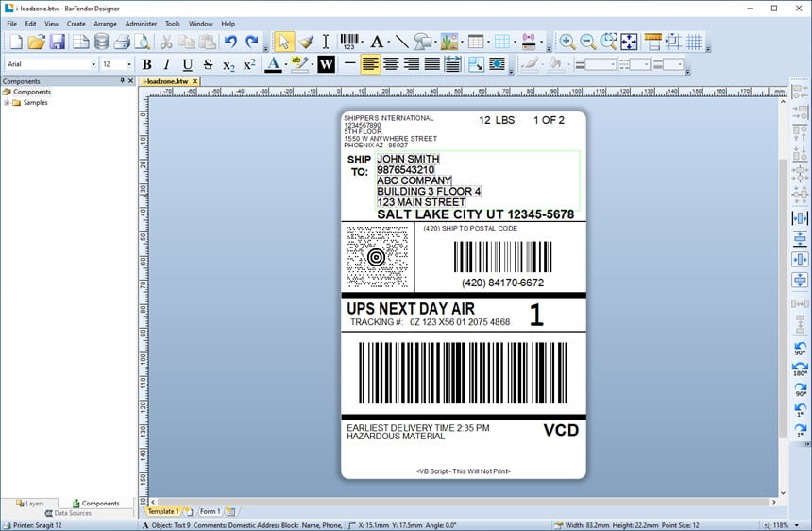Open the Arrange menu
The image size is (812, 531).
[105, 24]
